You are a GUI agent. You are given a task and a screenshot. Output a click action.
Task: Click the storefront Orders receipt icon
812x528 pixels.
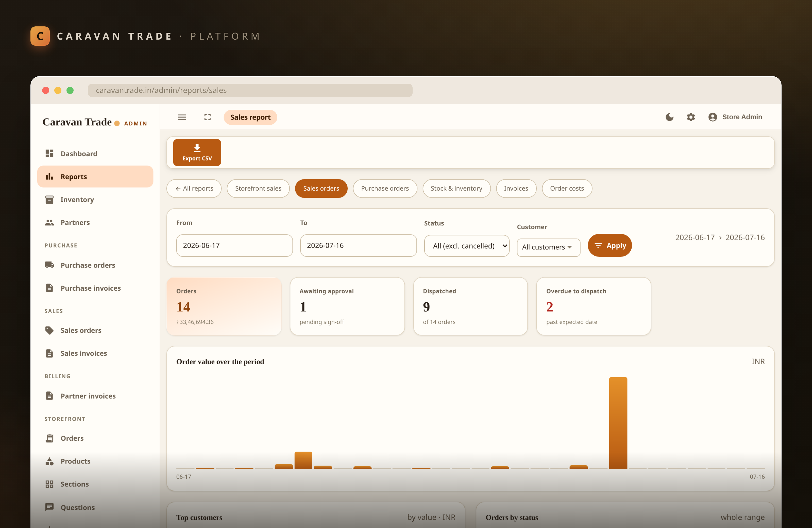click(x=49, y=438)
